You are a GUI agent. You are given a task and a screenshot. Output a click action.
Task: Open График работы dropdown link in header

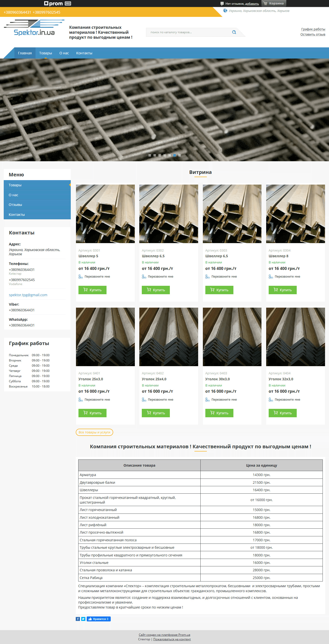click(313, 29)
